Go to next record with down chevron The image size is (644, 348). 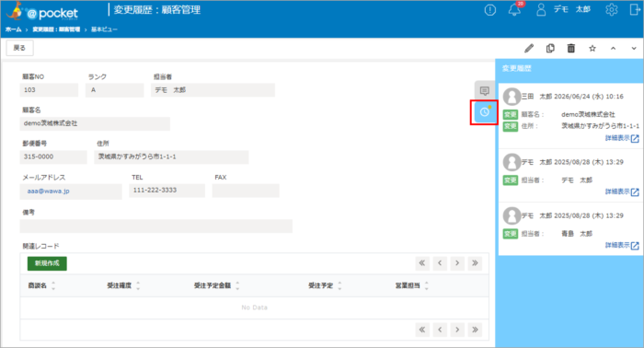[634, 49]
